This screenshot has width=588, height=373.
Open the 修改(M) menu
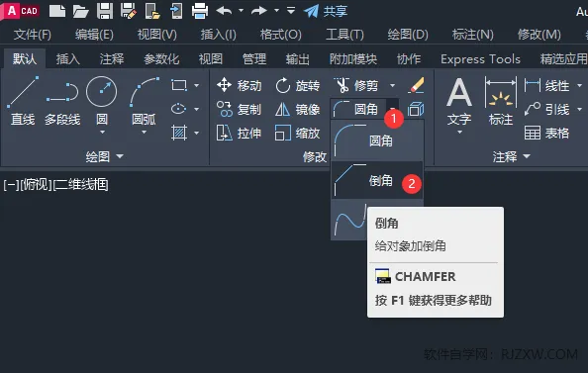tap(539, 35)
